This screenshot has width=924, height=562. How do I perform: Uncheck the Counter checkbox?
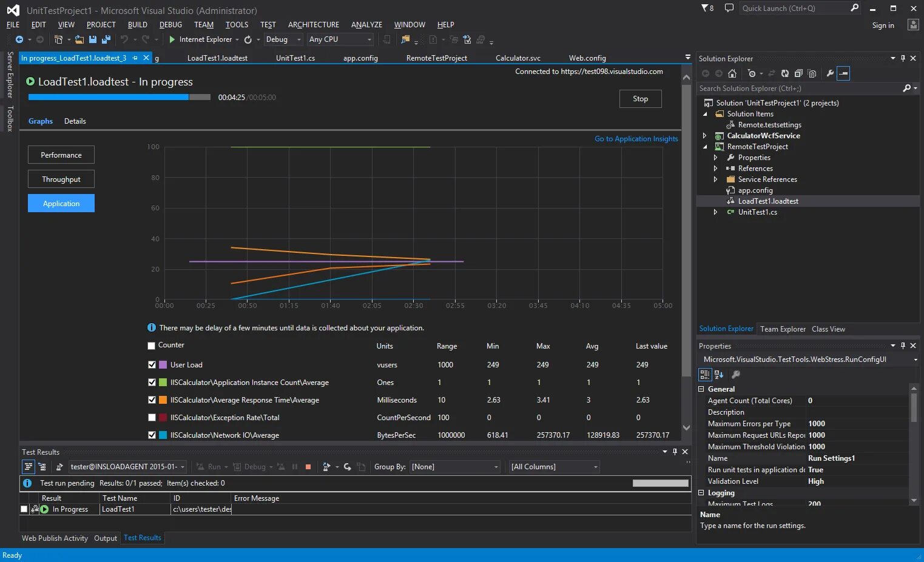coord(151,346)
